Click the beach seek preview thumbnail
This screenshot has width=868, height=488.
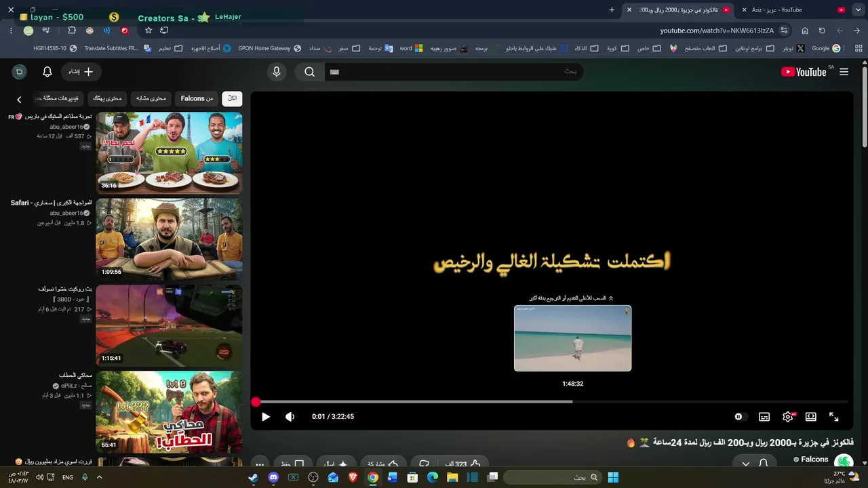click(x=572, y=338)
